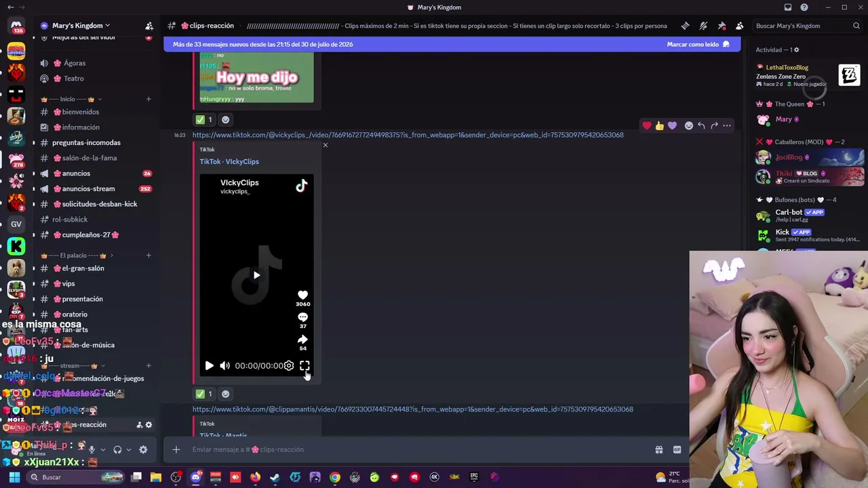Toggle microphone mute in user panel
The width and height of the screenshot is (868, 488).
point(92,449)
